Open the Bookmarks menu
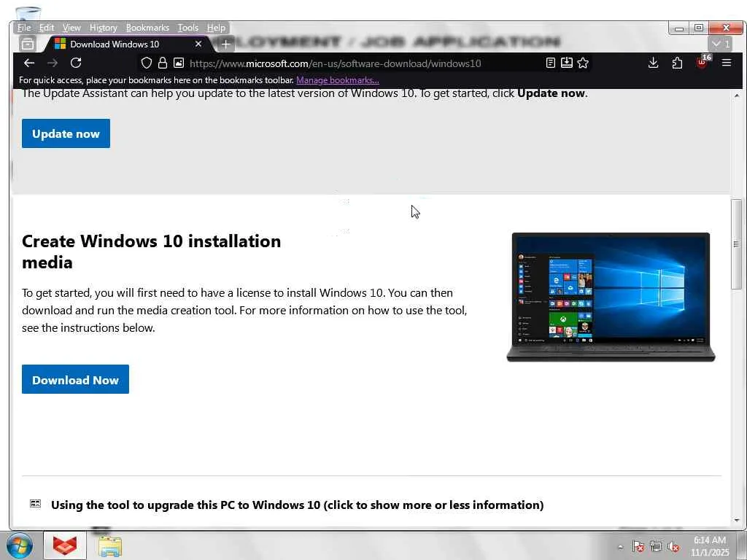 point(147,28)
